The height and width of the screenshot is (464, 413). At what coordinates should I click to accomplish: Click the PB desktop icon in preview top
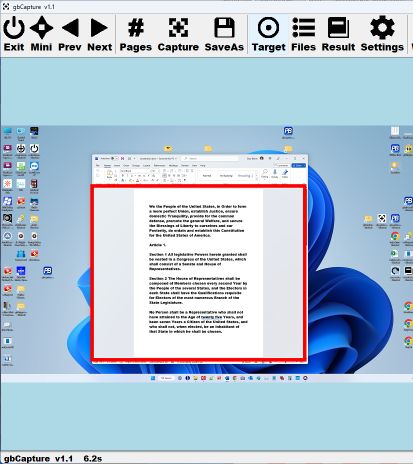288,131
